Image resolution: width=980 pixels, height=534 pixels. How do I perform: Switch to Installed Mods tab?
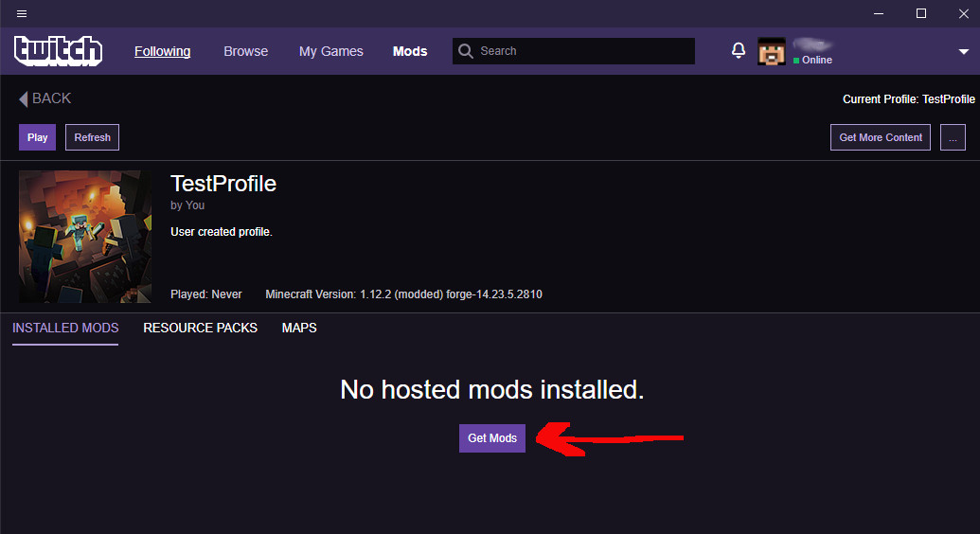tap(65, 329)
